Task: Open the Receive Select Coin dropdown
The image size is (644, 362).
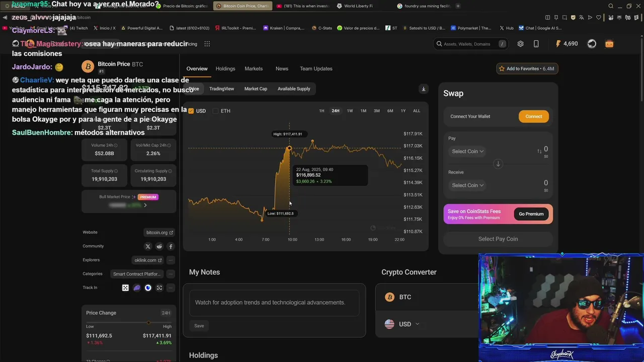Action: [x=467, y=186]
